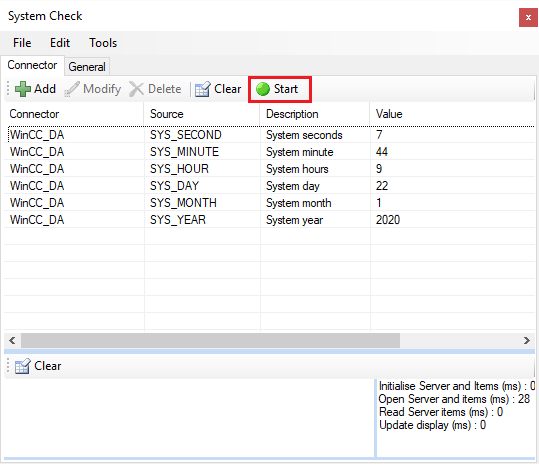Switch to the General tab
The width and height of the screenshot is (539, 465).
pos(87,67)
